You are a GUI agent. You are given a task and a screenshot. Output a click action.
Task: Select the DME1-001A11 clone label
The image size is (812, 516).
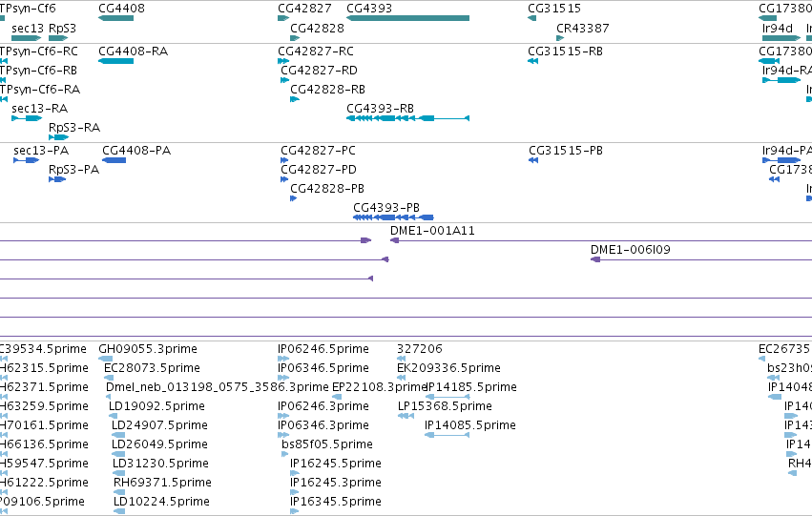[432, 231]
